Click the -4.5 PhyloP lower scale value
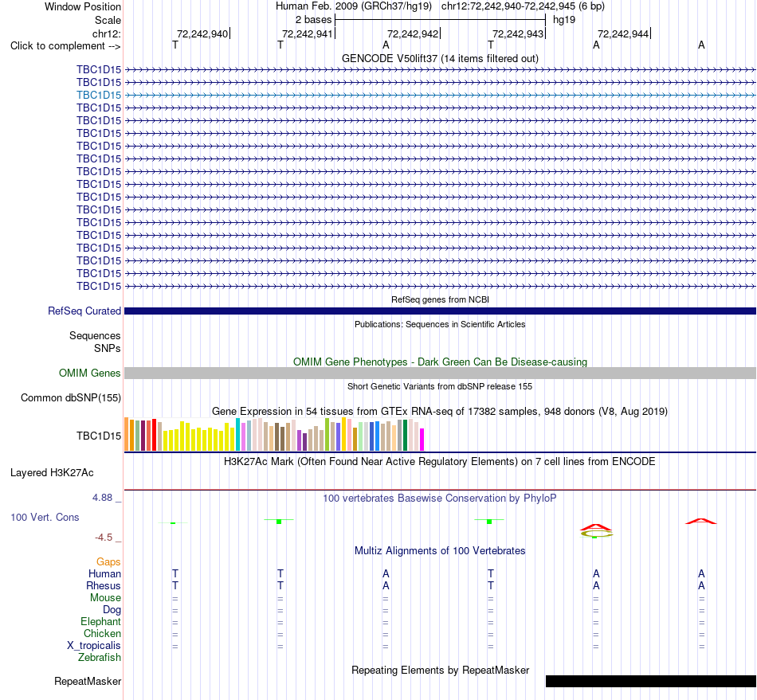757x700 pixels. (x=104, y=538)
